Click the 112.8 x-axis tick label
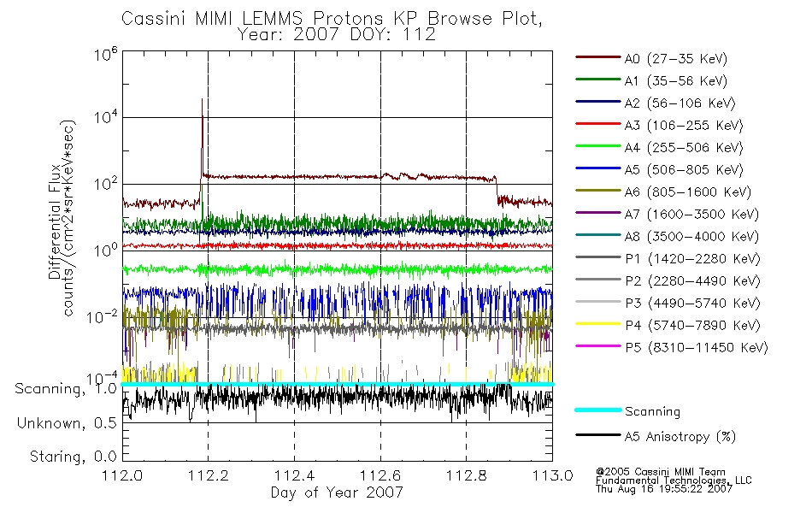This screenshot has height=513, width=812. (466, 475)
